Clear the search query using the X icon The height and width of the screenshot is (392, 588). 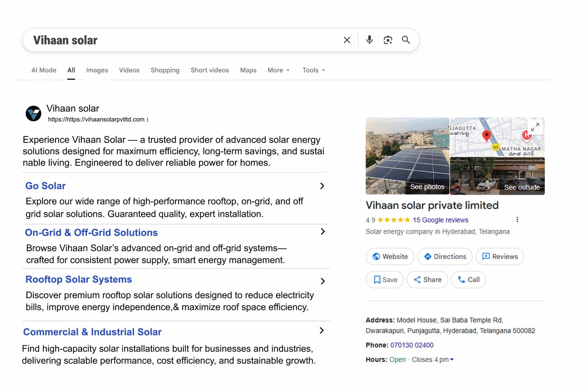tap(346, 40)
